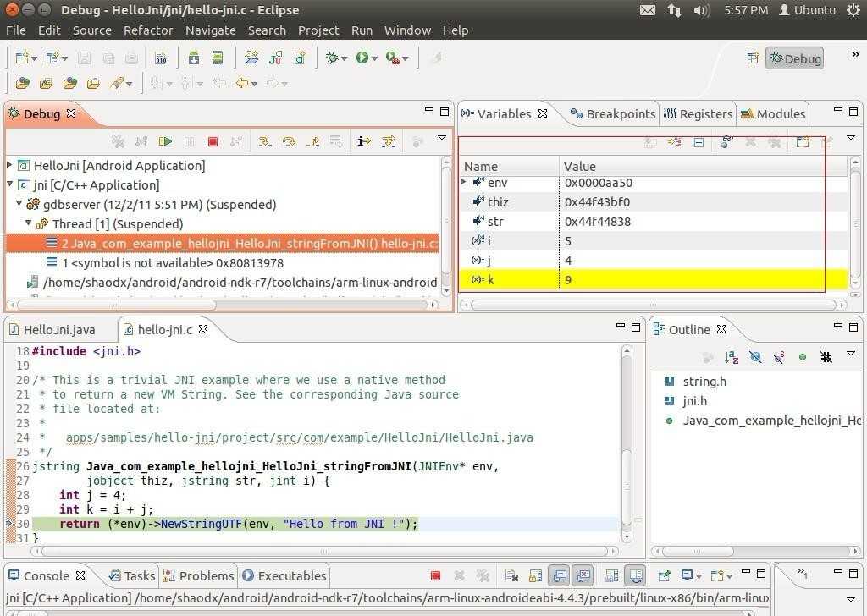
Task: Click the red Terminate button in Debug view
Action: (213, 142)
